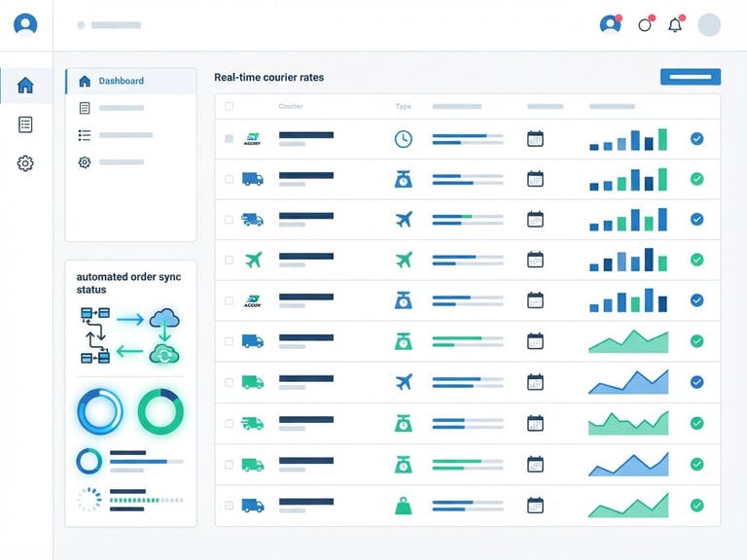The height and width of the screenshot is (560, 747).
Task: Click the green area chart in the sixth row
Action: pos(628,341)
